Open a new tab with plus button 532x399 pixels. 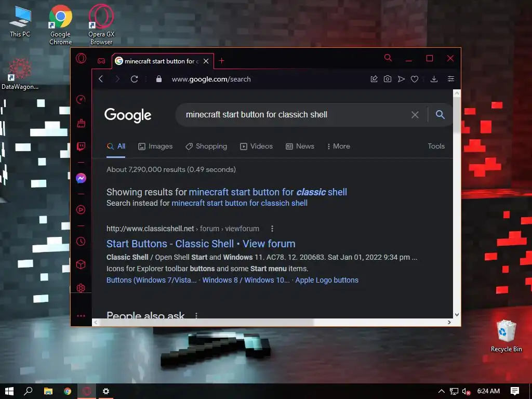(x=221, y=61)
